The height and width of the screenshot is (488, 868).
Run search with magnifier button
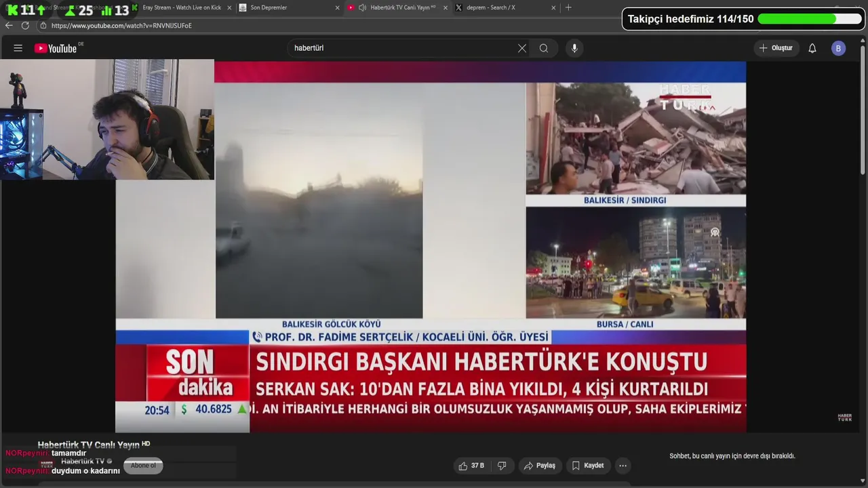[x=544, y=48]
